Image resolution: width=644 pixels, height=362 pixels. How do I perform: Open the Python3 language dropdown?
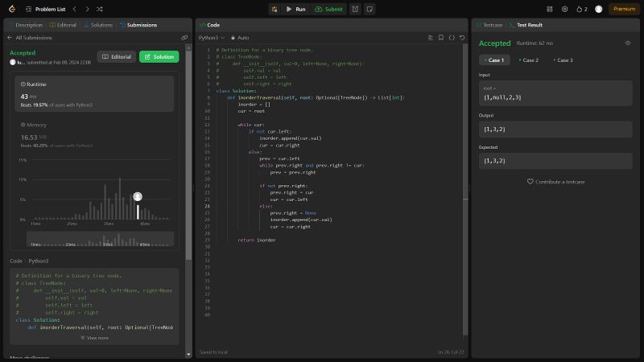pyautogui.click(x=213, y=38)
